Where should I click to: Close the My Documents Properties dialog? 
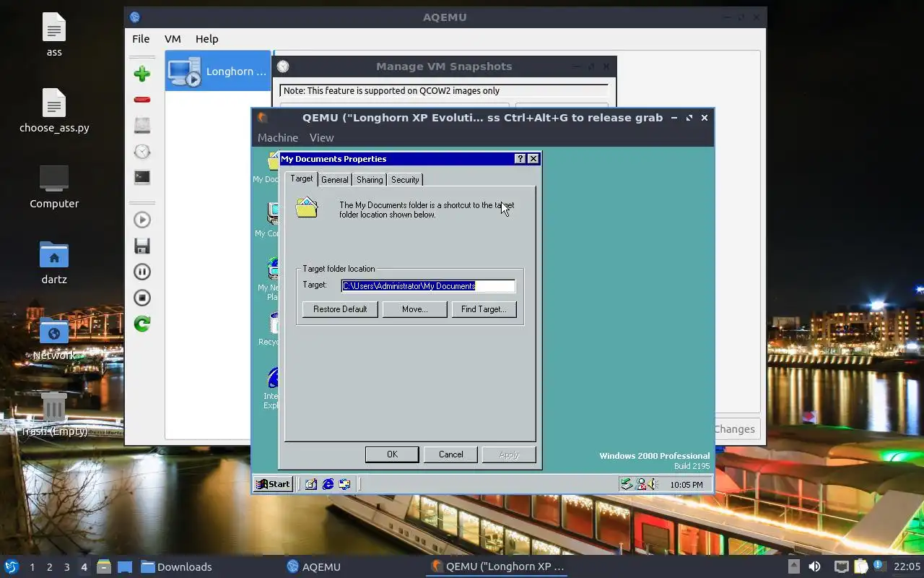(x=533, y=159)
